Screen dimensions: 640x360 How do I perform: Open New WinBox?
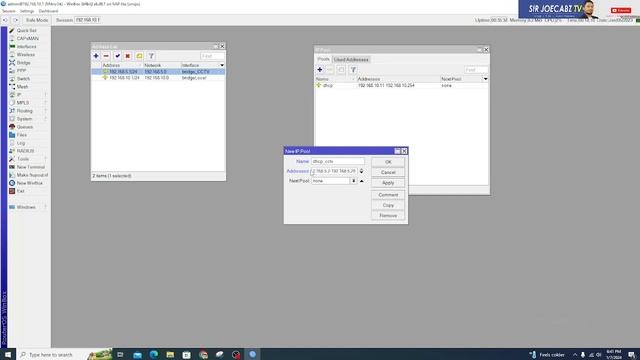click(x=29, y=183)
